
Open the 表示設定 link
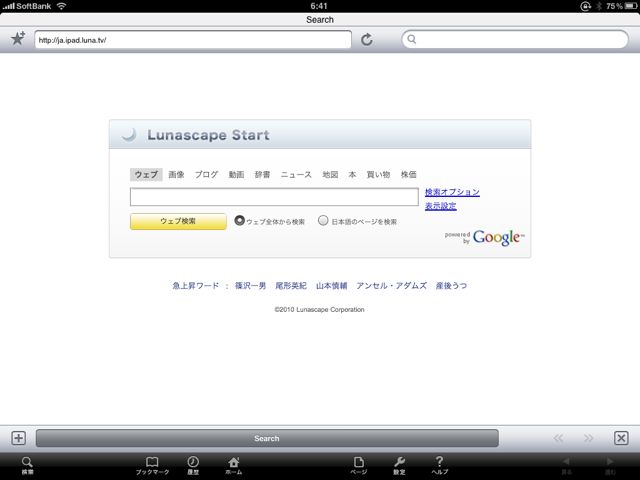coord(440,206)
